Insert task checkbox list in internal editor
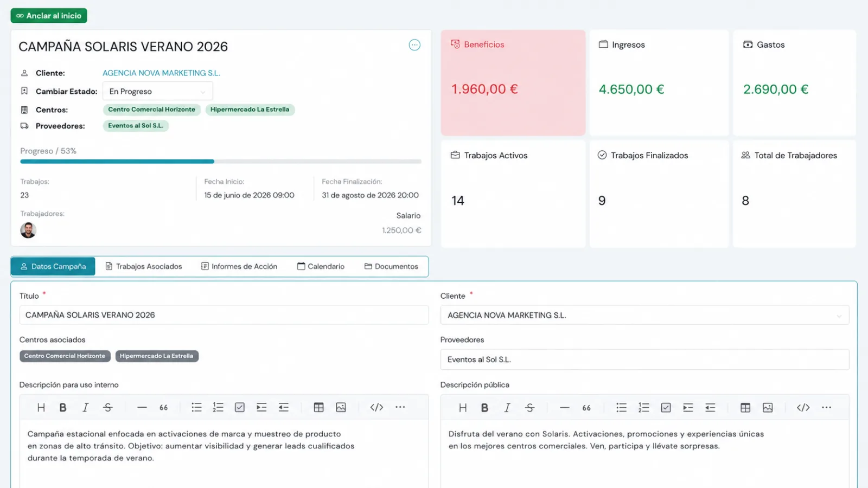Viewport: 868px width, 488px height. tap(240, 407)
